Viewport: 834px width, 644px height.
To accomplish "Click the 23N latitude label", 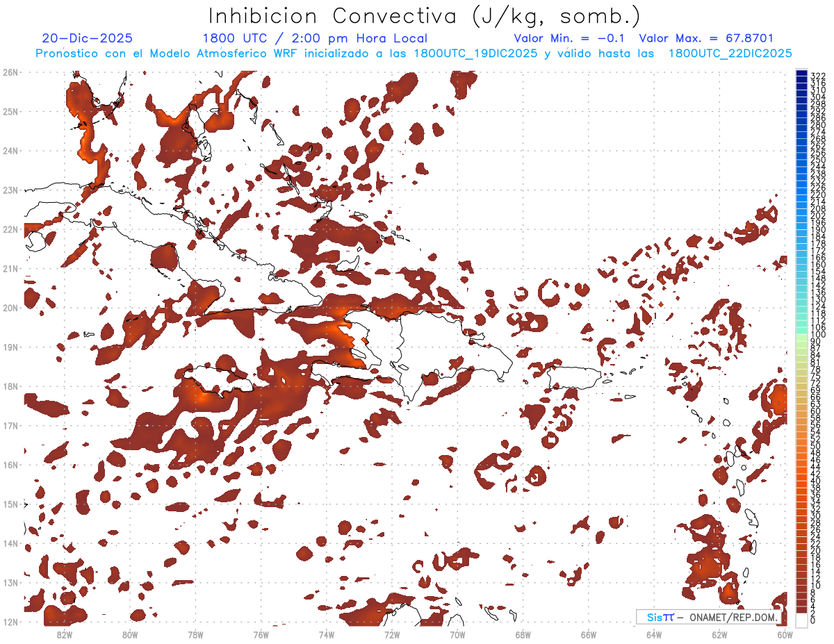I will tap(10, 190).
